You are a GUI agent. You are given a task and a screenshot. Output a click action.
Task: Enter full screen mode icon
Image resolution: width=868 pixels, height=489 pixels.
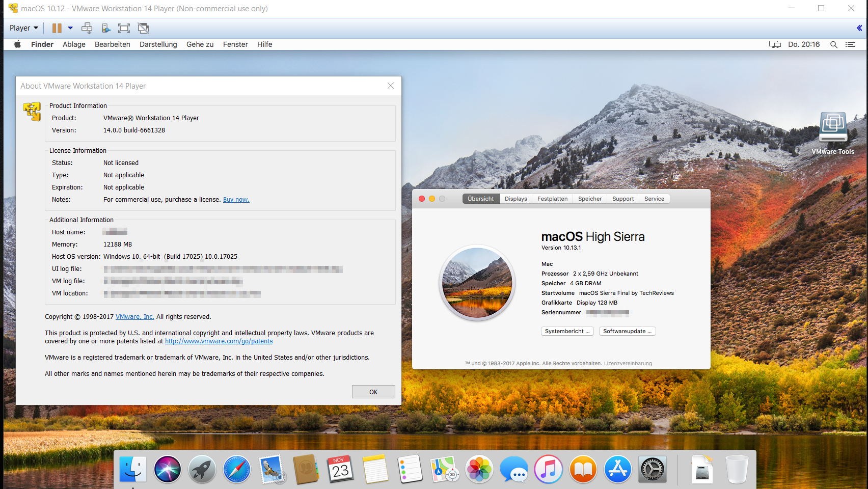(124, 28)
